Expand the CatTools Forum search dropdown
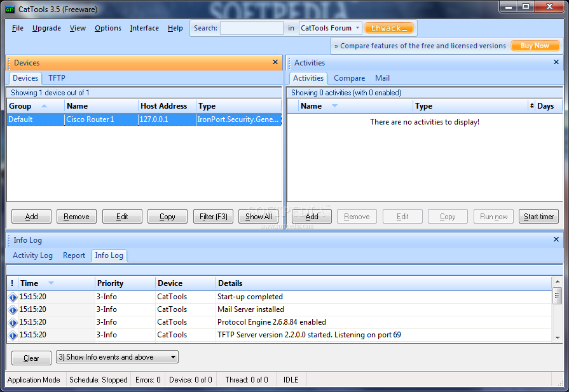The image size is (569, 392). 357,28
